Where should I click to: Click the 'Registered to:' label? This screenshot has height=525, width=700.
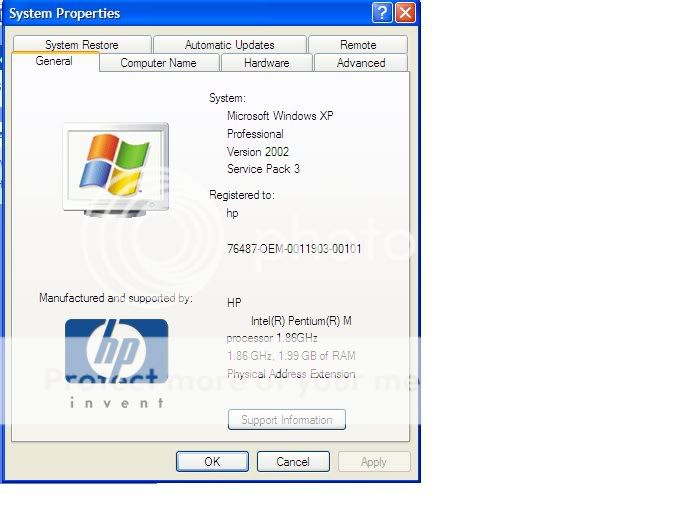[x=242, y=195]
